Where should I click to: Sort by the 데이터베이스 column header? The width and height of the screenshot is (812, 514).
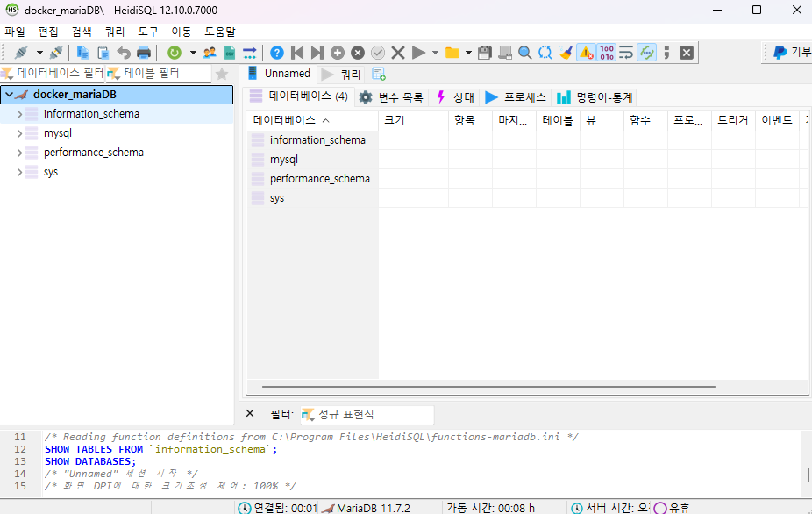[312, 120]
